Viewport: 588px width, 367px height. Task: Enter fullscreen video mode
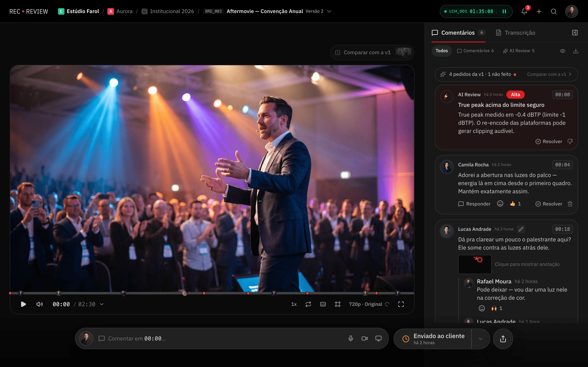[401, 304]
